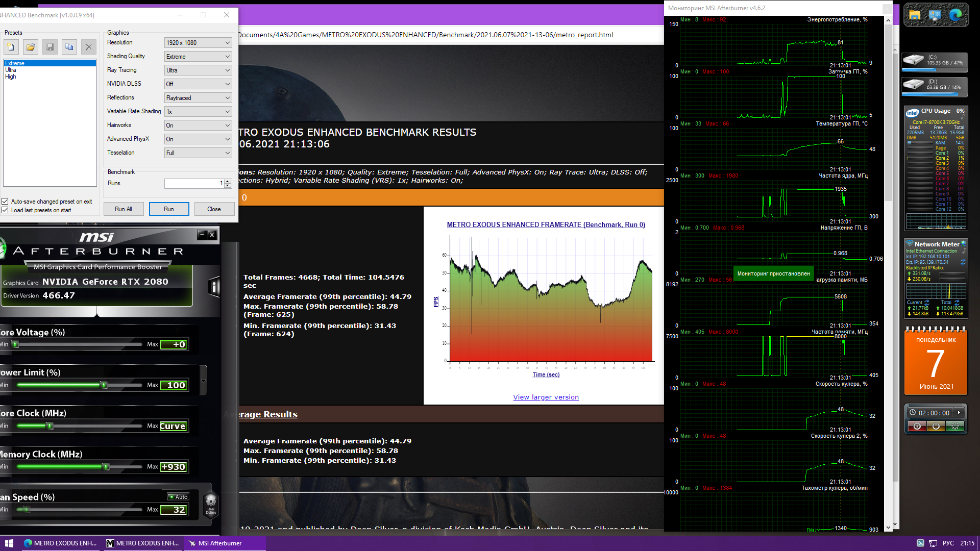The height and width of the screenshot is (551, 980).
Task: Toggle Load last presets on start
Action: 5,210
